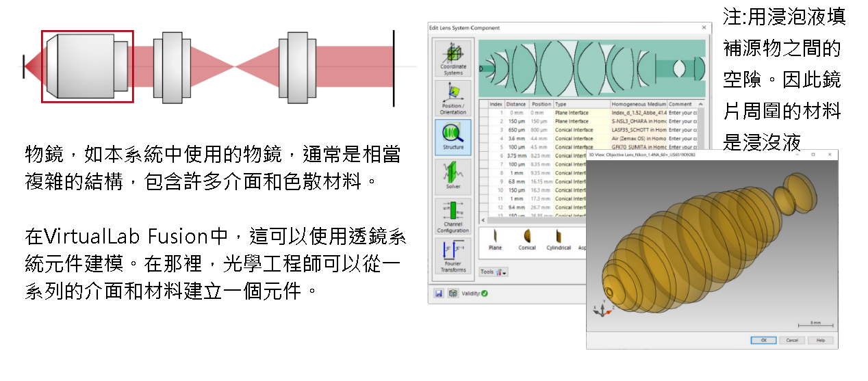This screenshot has height=381, width=868.
Task: Select the '800 µm' position cell
Action: click(x=540, y=129)
